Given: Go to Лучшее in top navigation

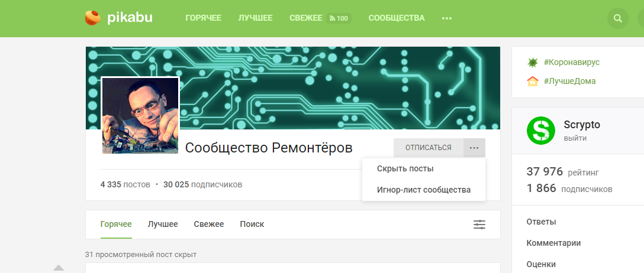Looking at the screenshot, I should click(x=256, y=18).
